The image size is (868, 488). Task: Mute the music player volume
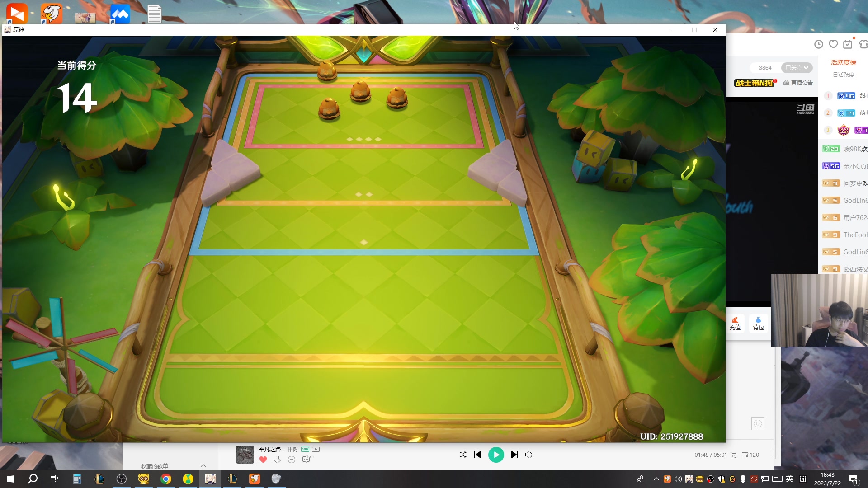point(528,455)
